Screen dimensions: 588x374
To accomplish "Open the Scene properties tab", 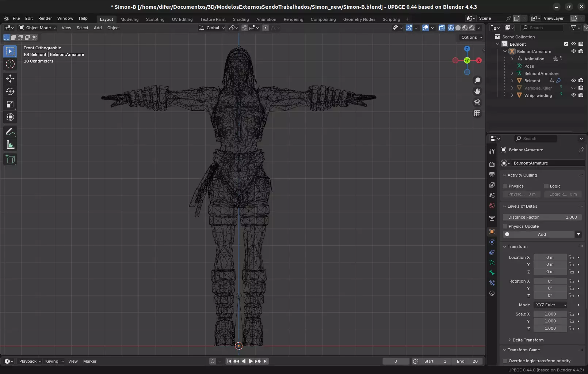I will pyautogui.click(x=492, y=195).
